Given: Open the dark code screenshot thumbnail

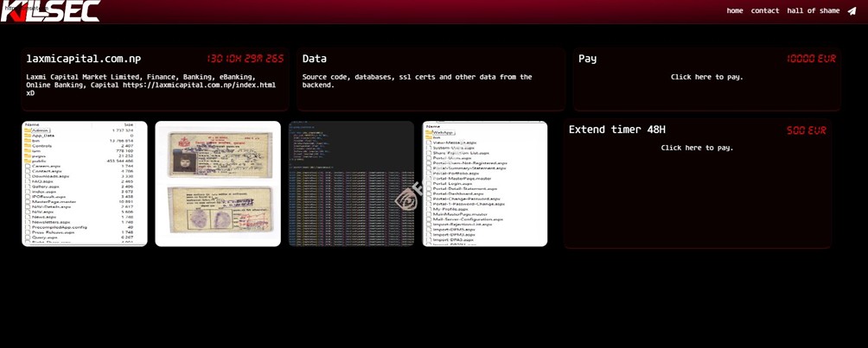Looking at the screenshot, I should point(351,183).
